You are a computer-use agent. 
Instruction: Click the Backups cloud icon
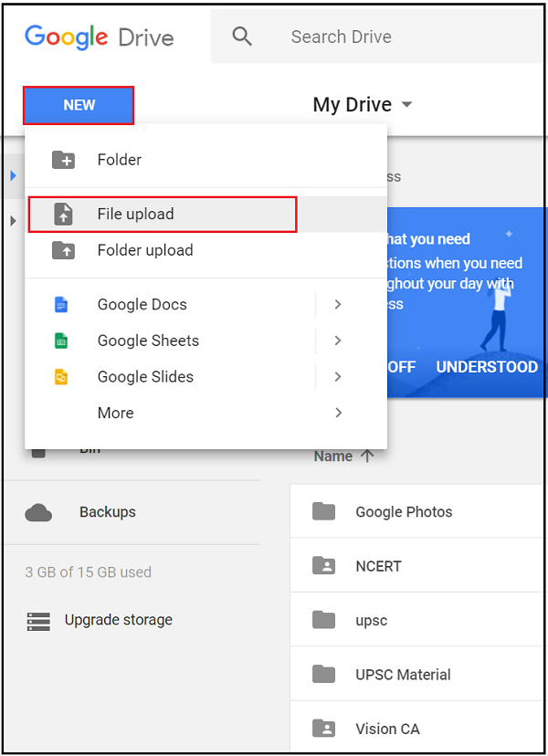[38, 512]
